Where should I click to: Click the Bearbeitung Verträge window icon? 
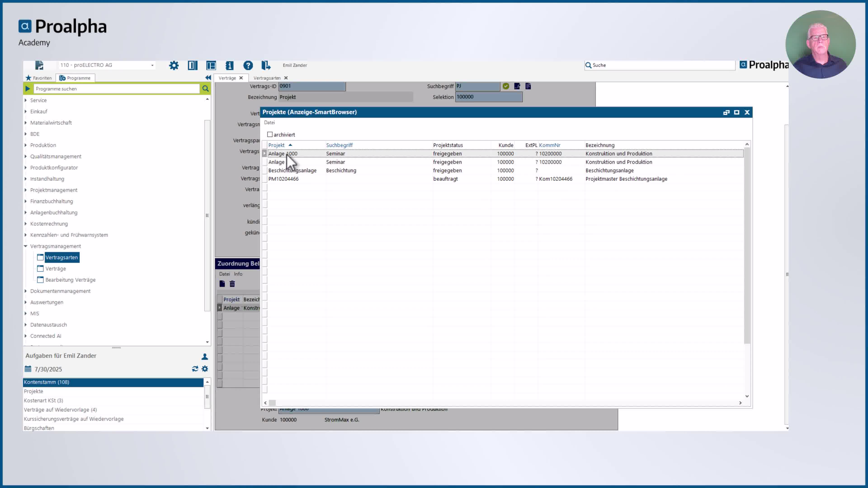pos(40,279)
